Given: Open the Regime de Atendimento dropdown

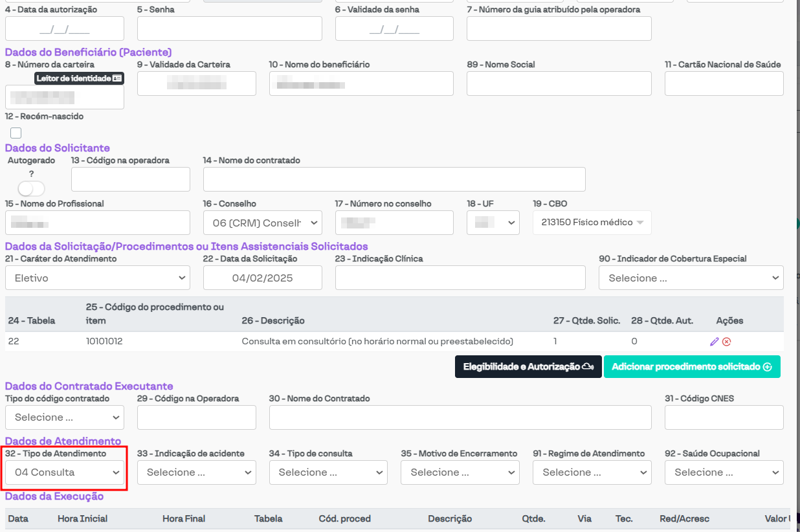Looking at the screenshot, I should click(x=592, y=472).
